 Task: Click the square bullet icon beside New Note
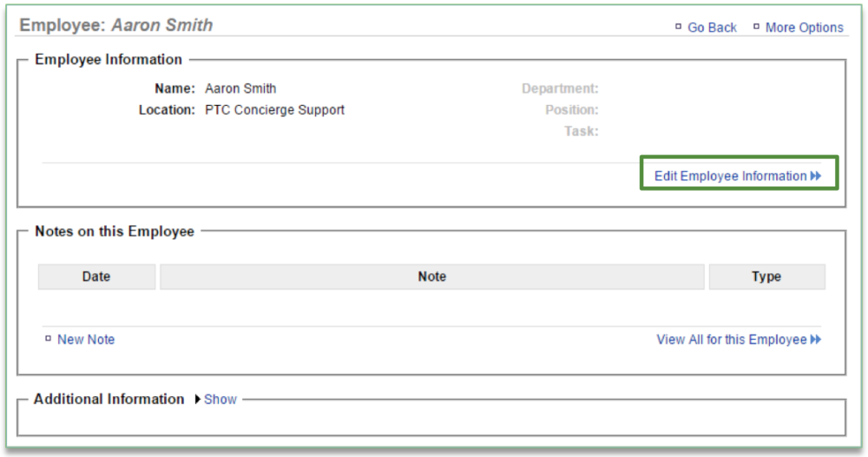coord(49,339)
